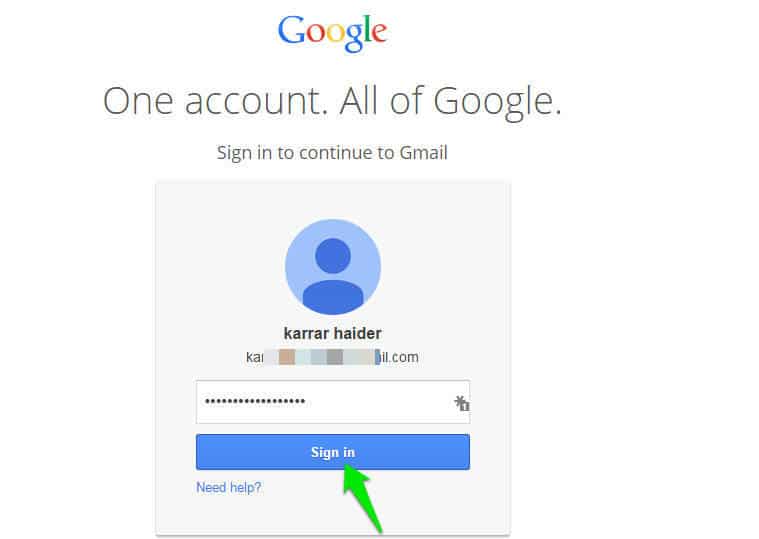Click the blue Sign in button
Screen dimensions: 759x539
tap(333, 452)
